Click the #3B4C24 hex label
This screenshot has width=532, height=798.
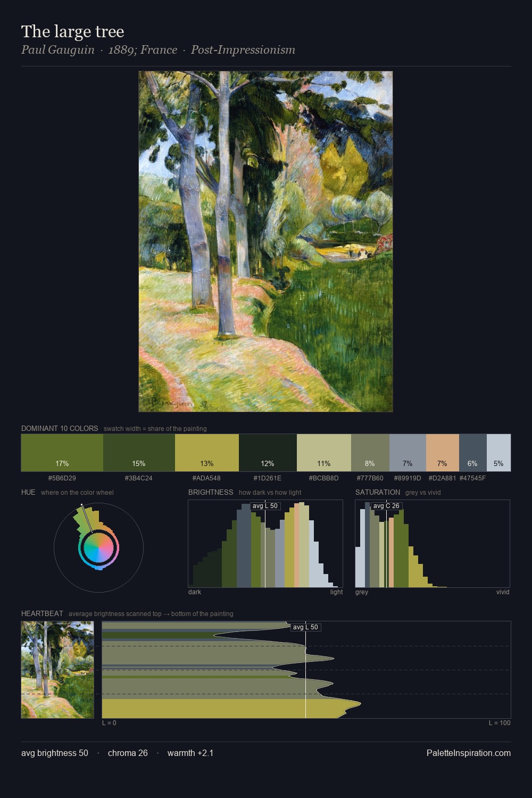pyautogui.click(x=139, y=478)
